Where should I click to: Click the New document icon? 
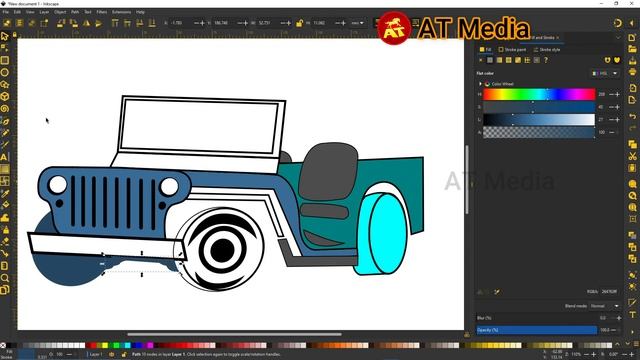(632, 38)
